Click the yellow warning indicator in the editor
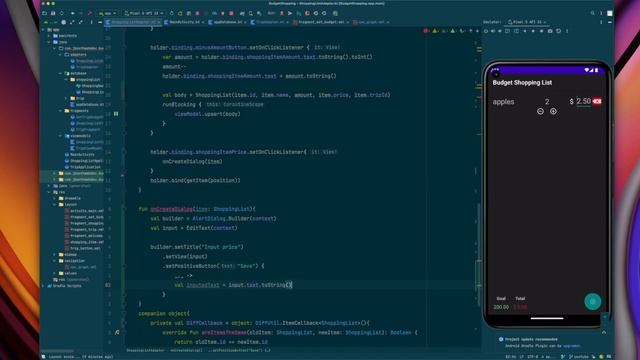This screenshot has width=640, height=360. [x=435, y=31]
